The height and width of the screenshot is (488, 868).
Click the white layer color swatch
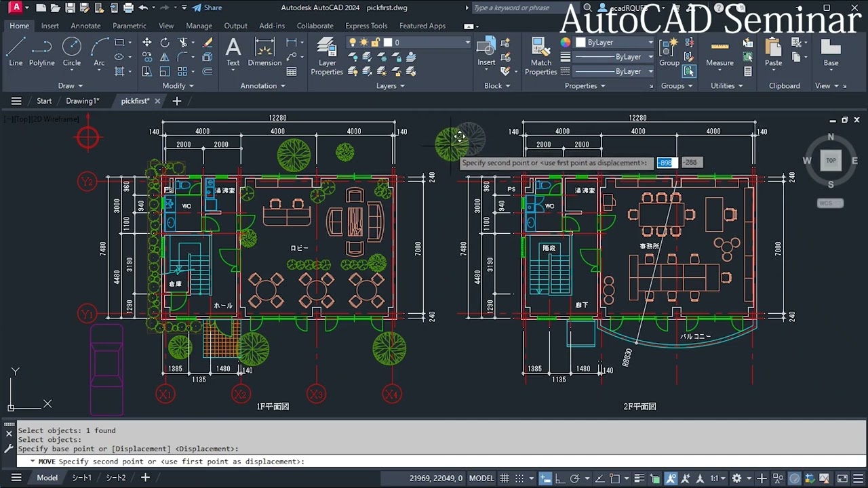pos(388,42)
